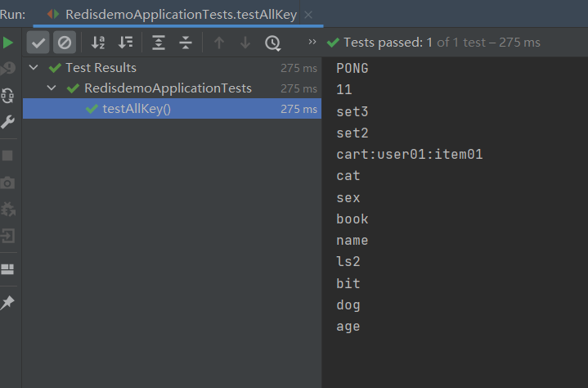This screenshot has height=388, width=588.
Task: Click set2 output line
Action: (x=352, y=133)
